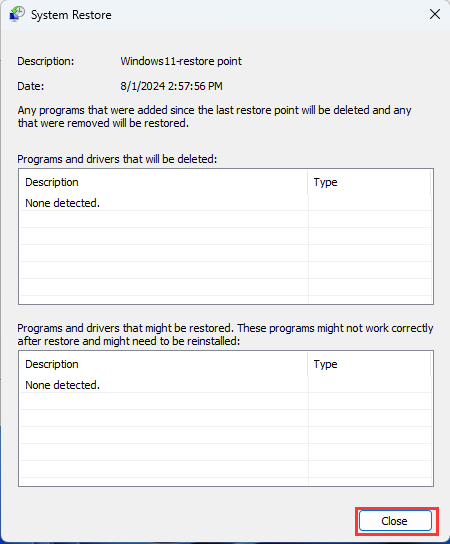This screenshot has width=450, height=544.
Task: Click the 'Programs and drivers that might be restored' label
Action: pyautogui.click(x=225, y=334)
